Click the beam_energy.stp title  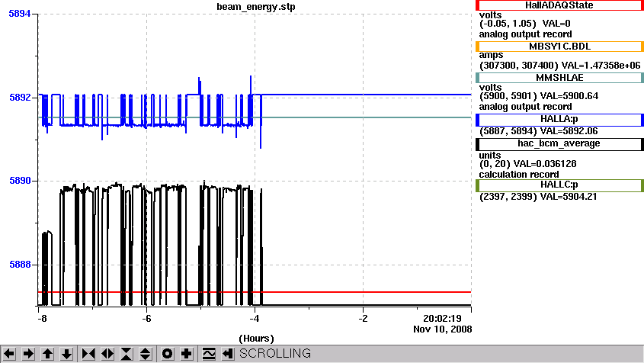(x=256, y=7)
